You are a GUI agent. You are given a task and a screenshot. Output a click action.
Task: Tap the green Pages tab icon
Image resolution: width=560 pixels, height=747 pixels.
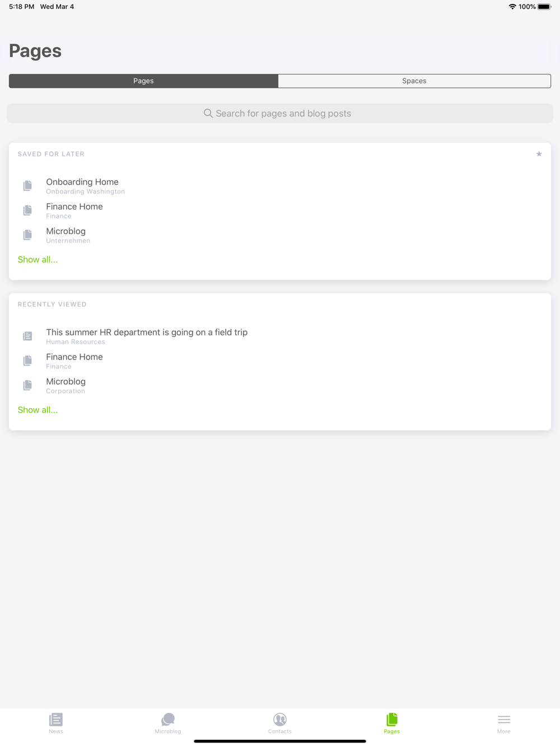click(x=392, y=720)
